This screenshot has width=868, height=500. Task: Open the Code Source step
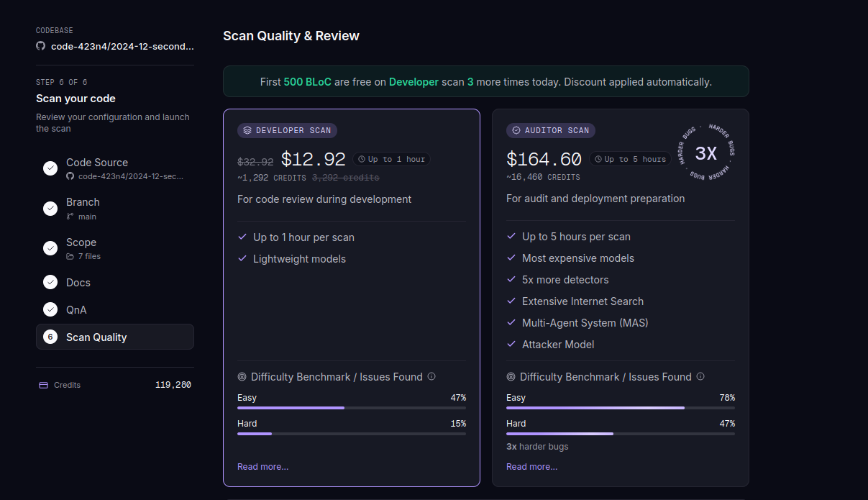tap(115, 168)
